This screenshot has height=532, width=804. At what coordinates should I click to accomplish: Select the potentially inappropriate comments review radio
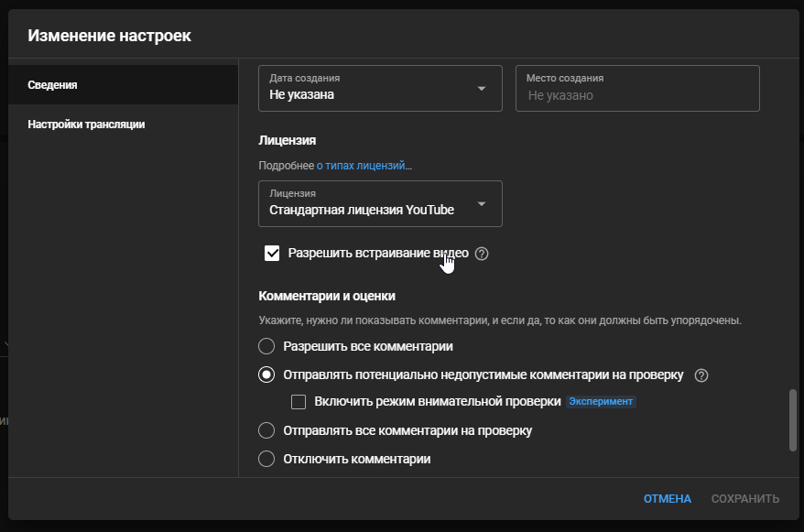pos(266,375)
